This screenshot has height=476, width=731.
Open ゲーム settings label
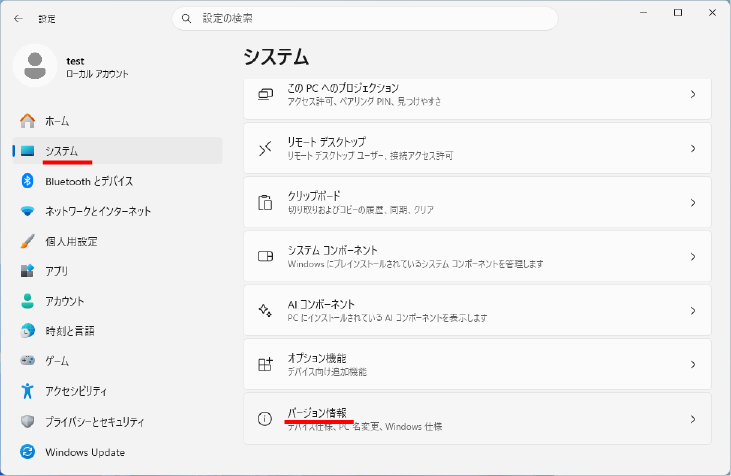click(57, 361)
